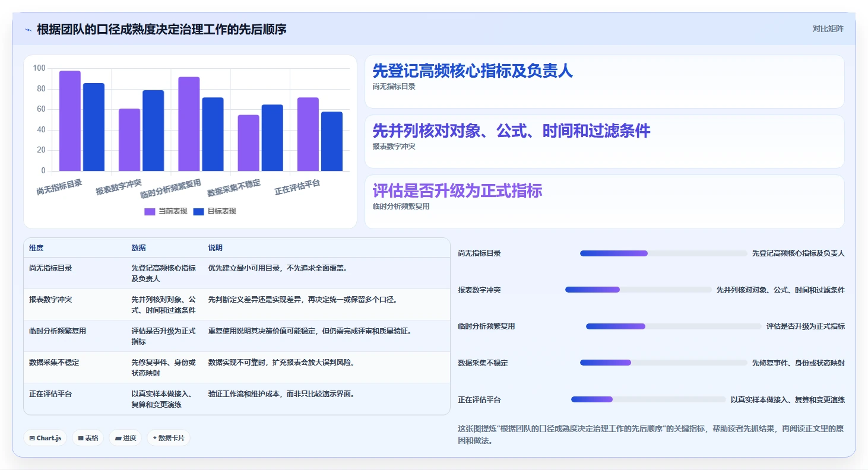Viewport: 868px width, 470px height.
Task: Click 评估是否升级为正式指标 beside progress bar
Action: pyautogui.click(x=805, y=326)
